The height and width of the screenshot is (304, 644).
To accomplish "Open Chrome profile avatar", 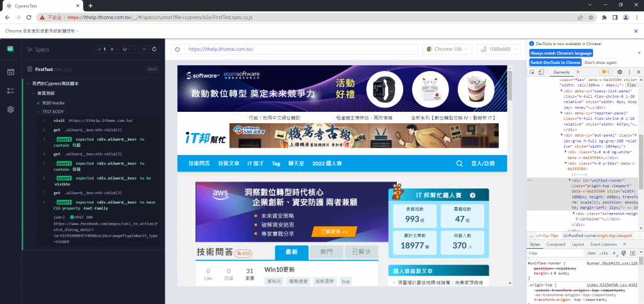I will pyautogui.click(x=626, y=17).
